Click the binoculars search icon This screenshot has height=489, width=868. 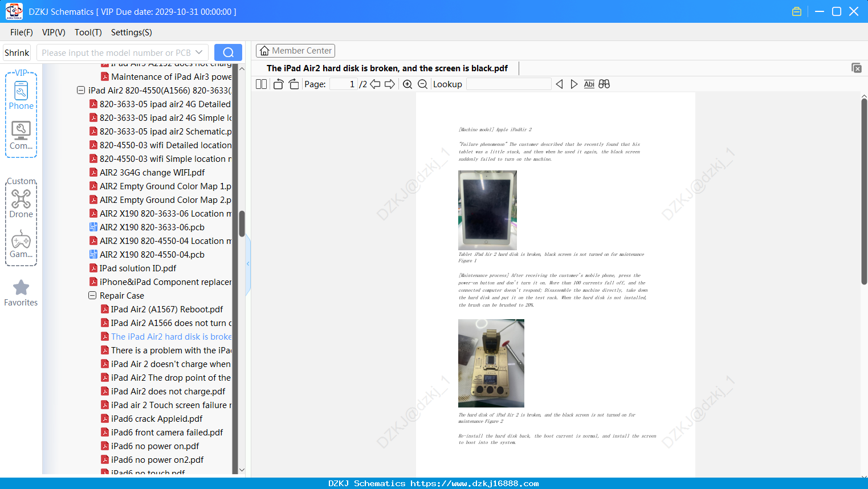pyautogui.click(x=604, y=84)
